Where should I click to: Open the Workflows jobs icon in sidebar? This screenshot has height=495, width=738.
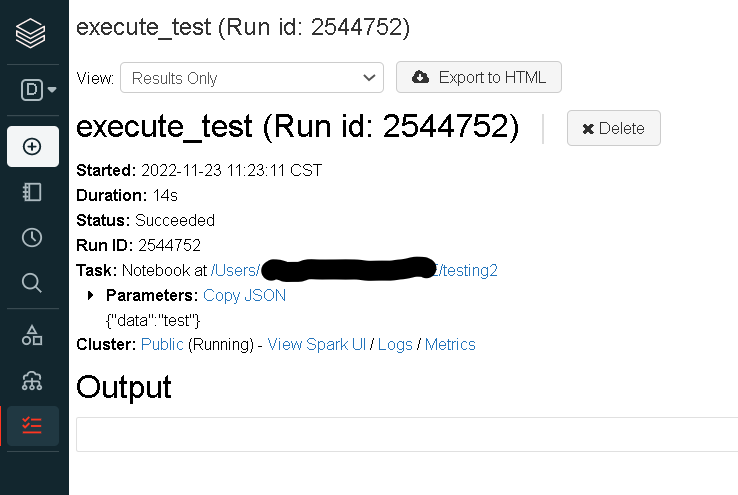click(x=32, y=425)
